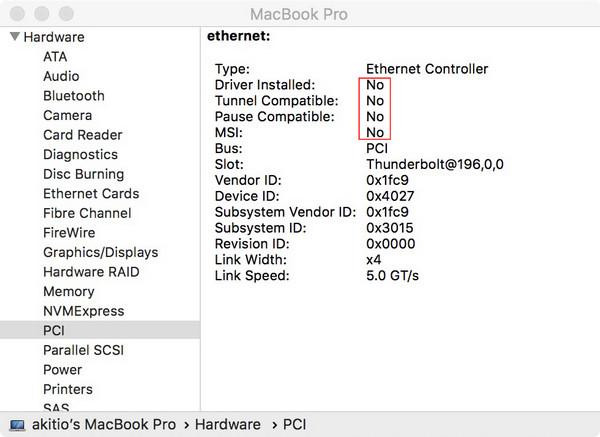The width and height of the screenshot is (600, 437).
Task: Select FireWire in the hardware list
Action: [69, 232]
